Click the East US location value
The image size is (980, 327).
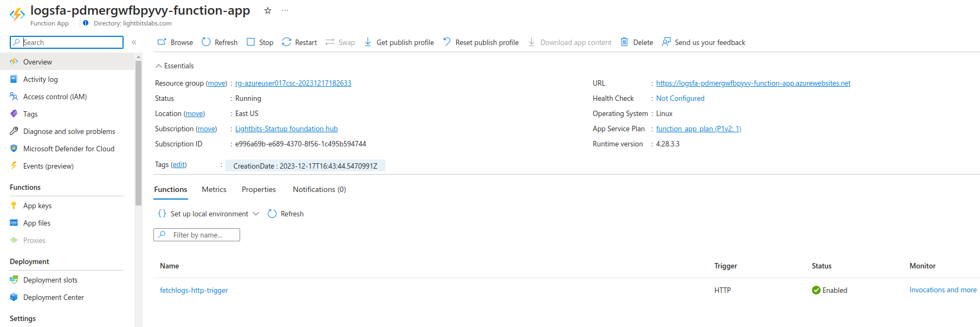247,113
